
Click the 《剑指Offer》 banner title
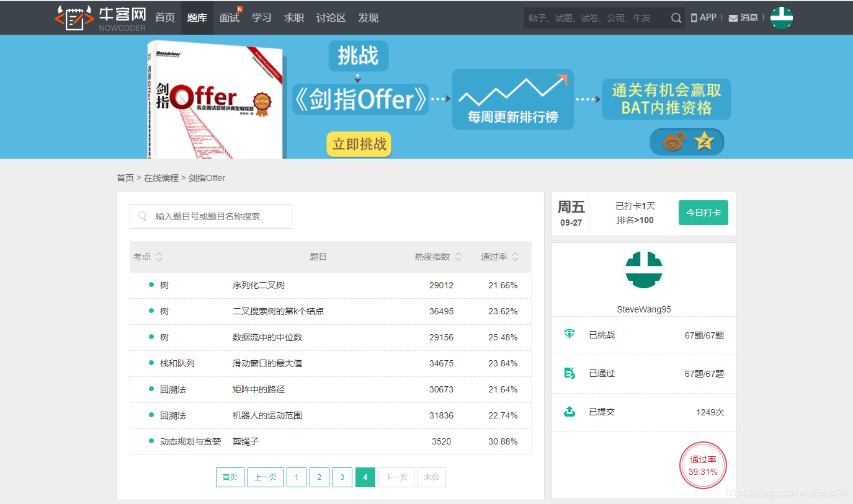click(361, 99)
